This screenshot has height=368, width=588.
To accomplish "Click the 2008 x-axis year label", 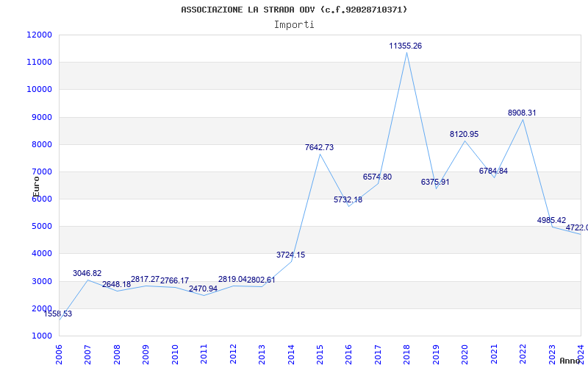I will (x=117, y=354).
